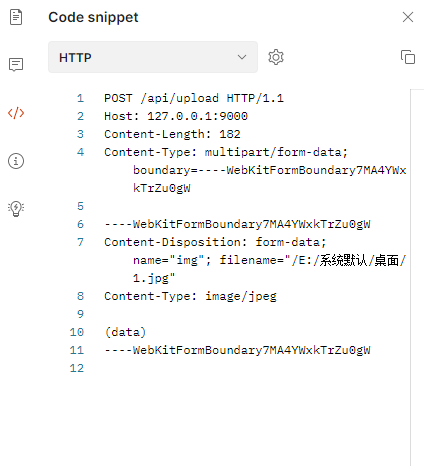
Task: Open the Documentation sidebar icon
Action: (16, 17)
